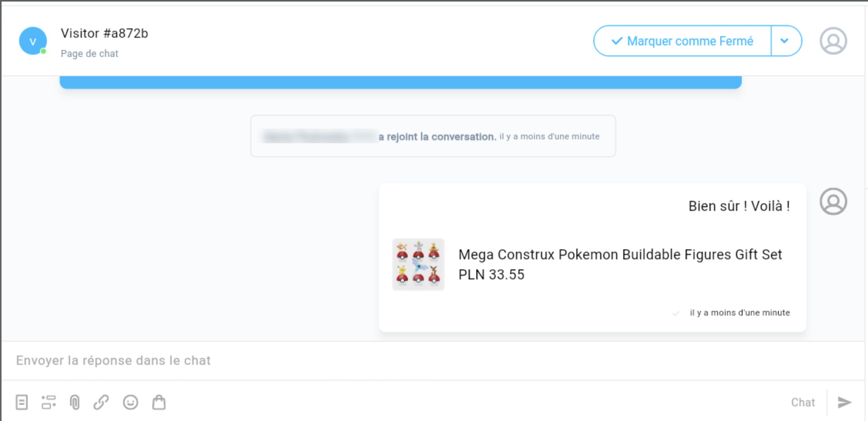The image size is (868, 421).
Task: Click the visitor avatar with letter V
Action: [x=33, y=41]
